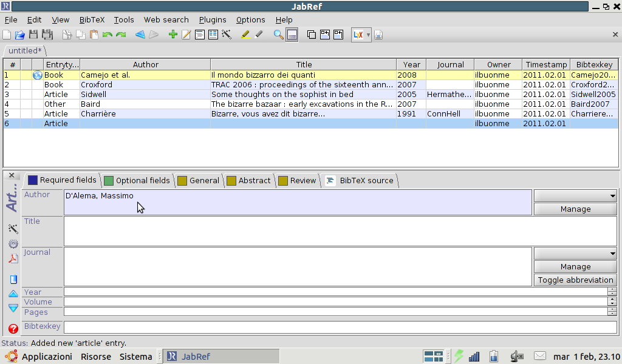Open the Sistema menu in the panel

coord(135,357)
